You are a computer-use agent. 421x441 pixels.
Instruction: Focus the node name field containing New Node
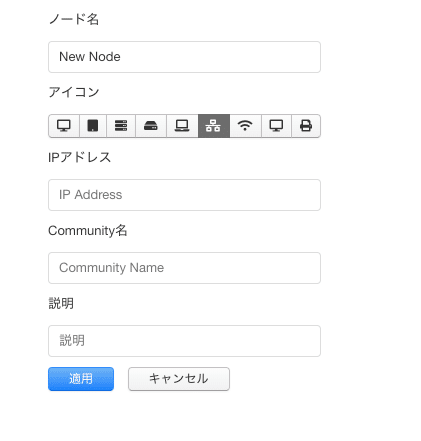pyautogui.click(x=184, y=57)
